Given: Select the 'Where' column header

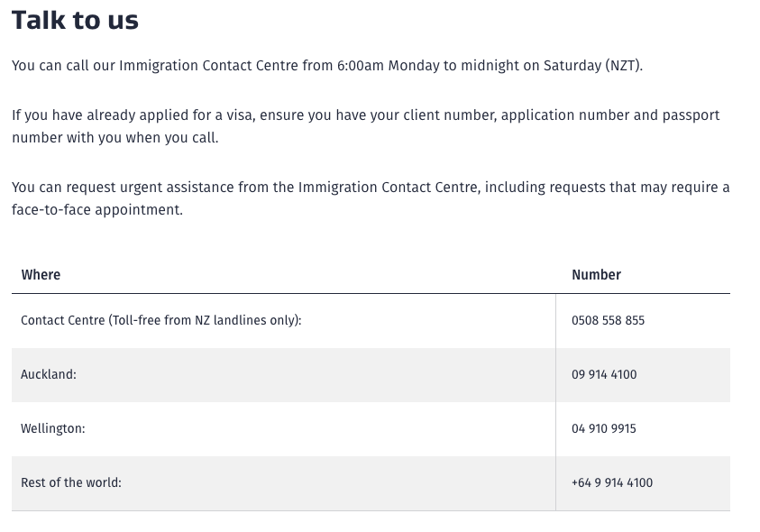Looking at the screenshot, I should (41, 275).
